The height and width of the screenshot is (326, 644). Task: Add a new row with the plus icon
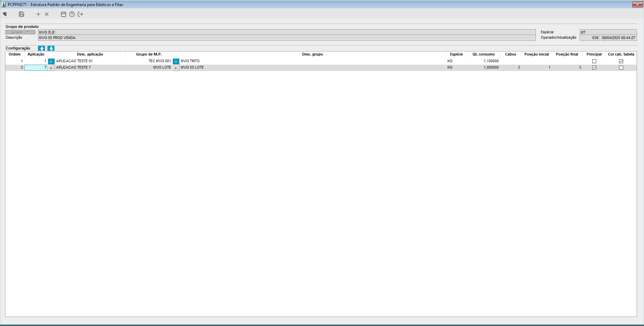(x=38, y=14)
